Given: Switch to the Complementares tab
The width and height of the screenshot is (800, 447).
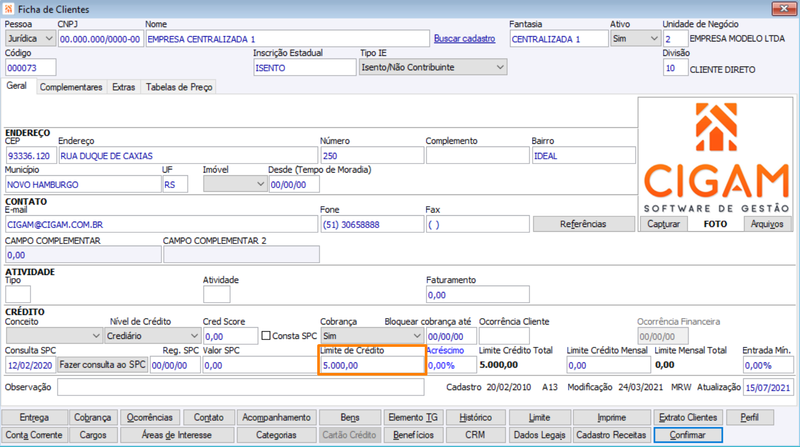Looking at the screenshot, I should pos(71,87).
